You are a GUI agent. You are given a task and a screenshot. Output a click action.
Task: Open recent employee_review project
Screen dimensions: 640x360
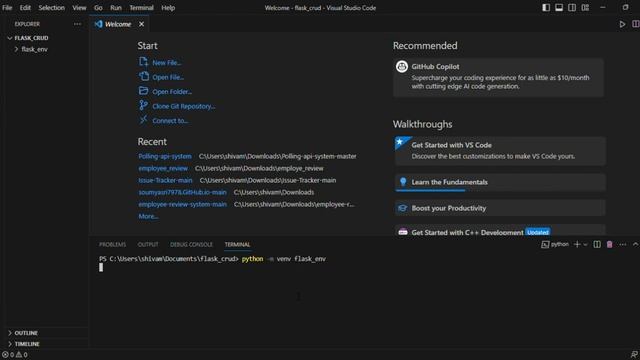(163, 168)
